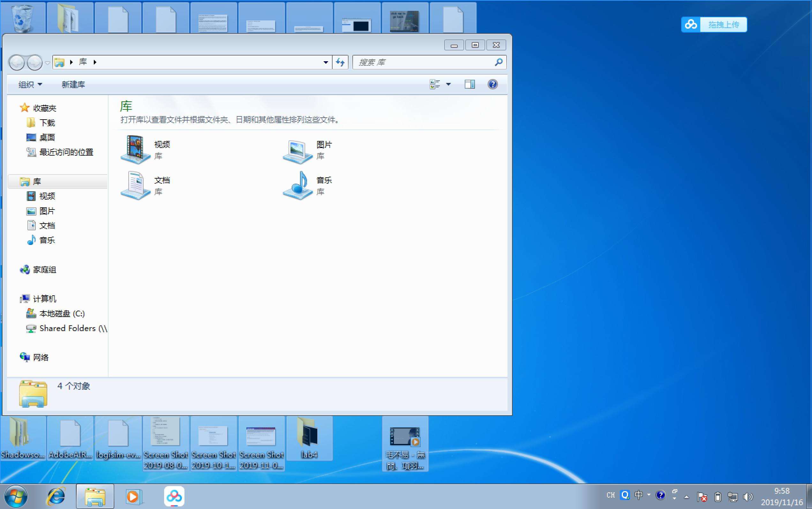The height and width of the screenshot is (509, 812).
Task: Open Shared Folders network drive in sidebar
Action: [67, 328]
